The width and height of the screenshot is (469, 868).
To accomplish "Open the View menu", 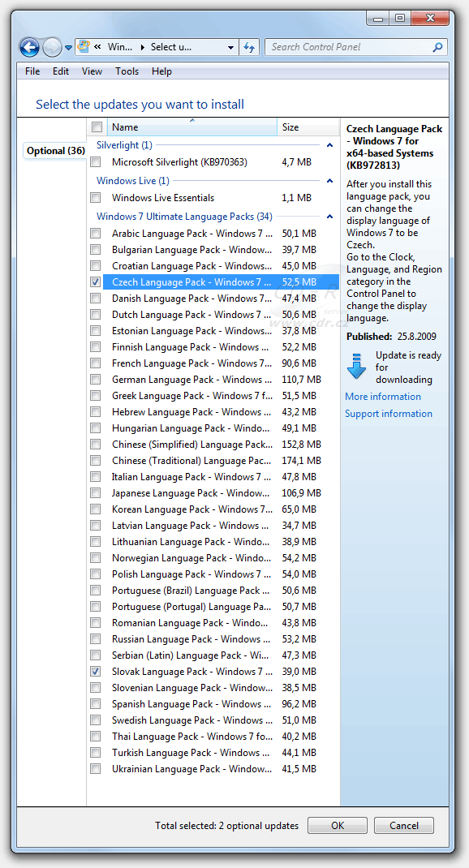I will [92, 71].
